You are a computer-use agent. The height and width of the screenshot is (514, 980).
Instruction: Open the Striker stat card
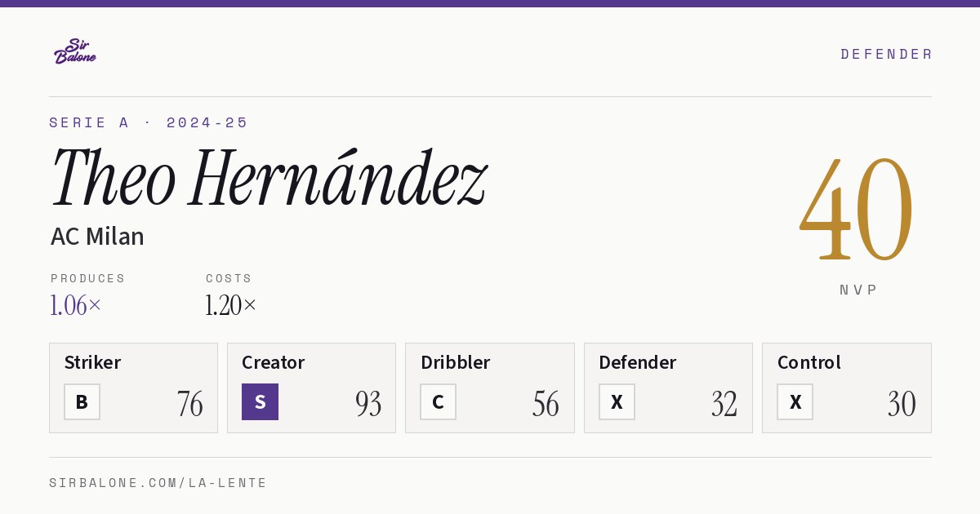(133, 388)
